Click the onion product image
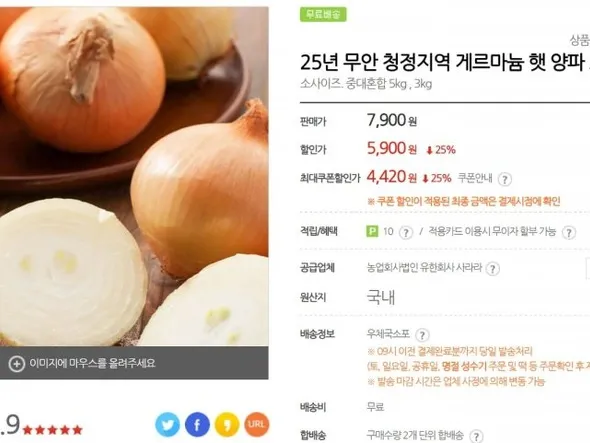The image size is (590, 443). [x=134, y=177]
